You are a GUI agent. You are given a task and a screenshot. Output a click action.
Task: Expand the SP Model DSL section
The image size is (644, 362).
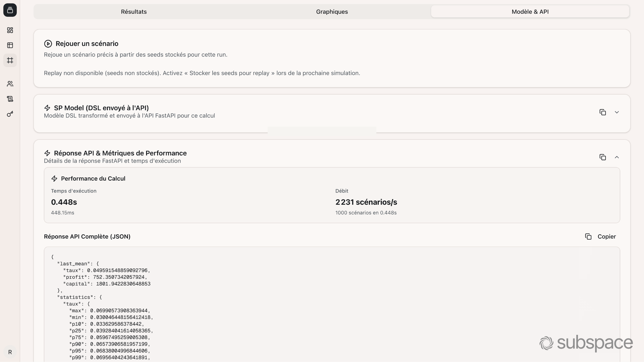[617, 112]
